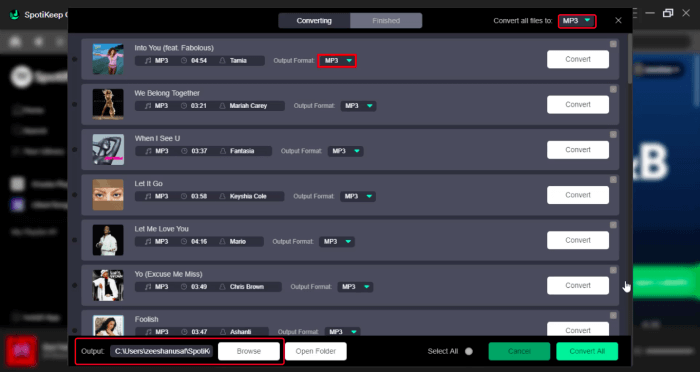700x372 pixels.
Task: Convert the song Into You (feat. Fabolous)
Action: point(578,59)
